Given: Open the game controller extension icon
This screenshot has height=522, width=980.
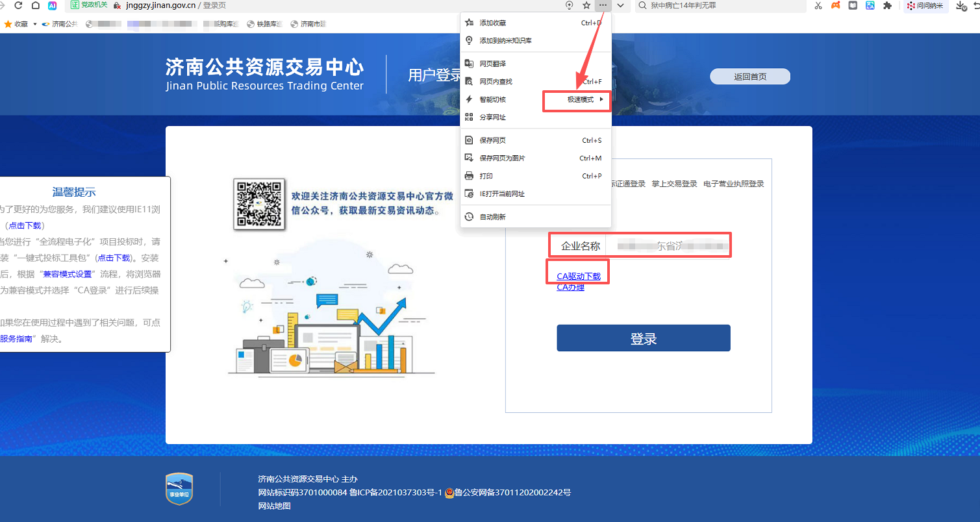Looking at the screenshot, I should click(836, 5).
